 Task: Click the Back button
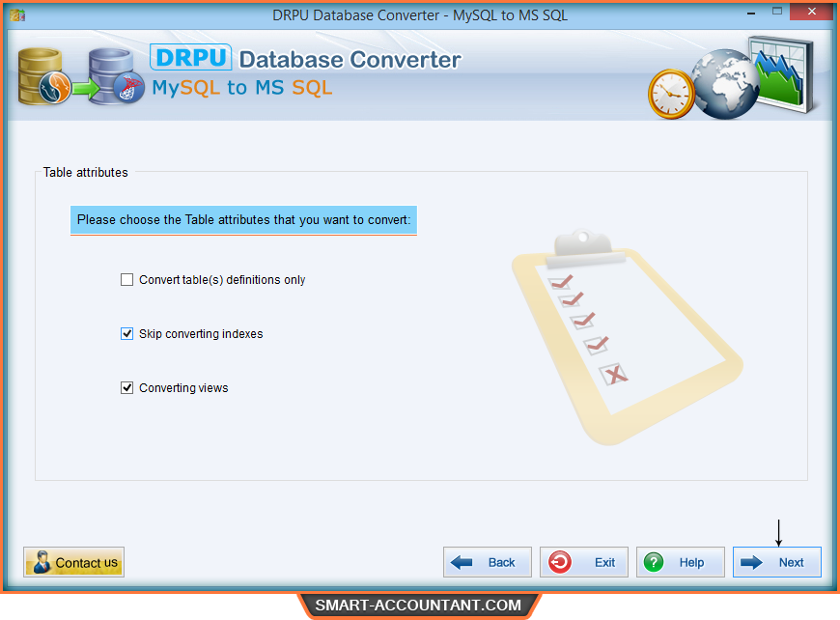488,562
